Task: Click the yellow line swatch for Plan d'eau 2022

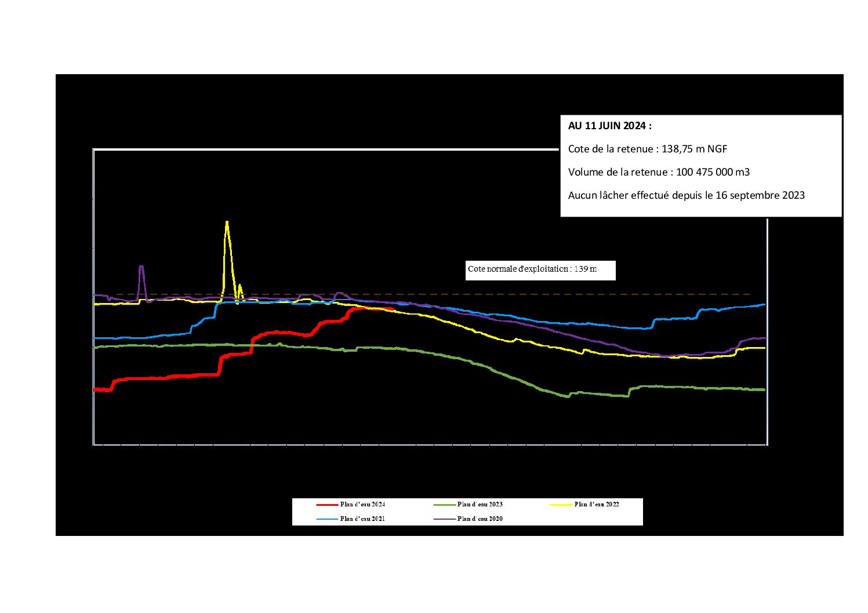Action: 561,505
